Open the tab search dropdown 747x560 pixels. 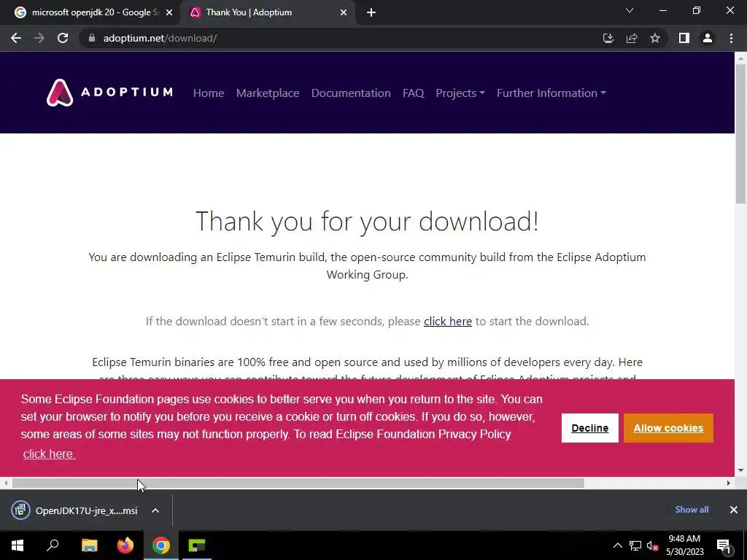pyautogui.click(x=630, y=10)
